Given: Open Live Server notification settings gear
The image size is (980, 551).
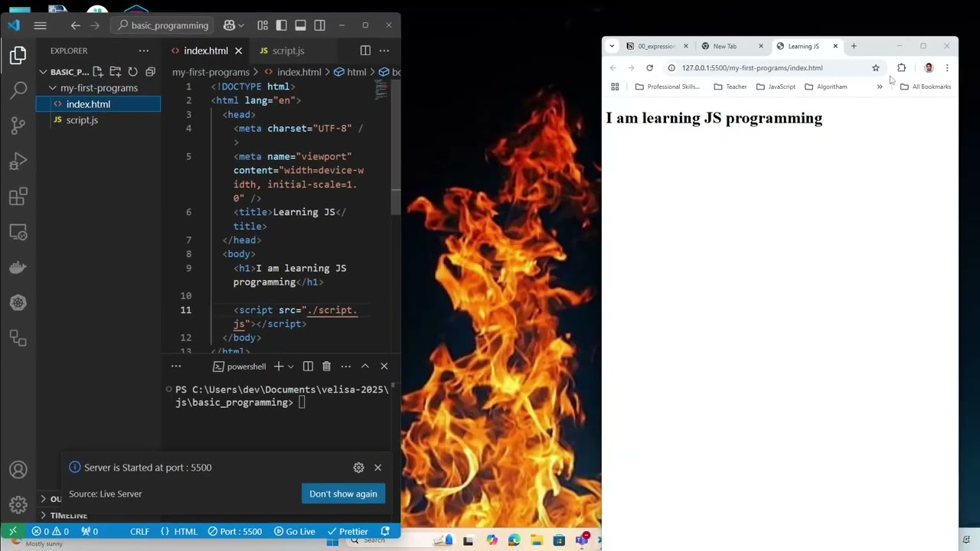Looking at the screenshot, I should pyautogui.click(x=358, y=468).
